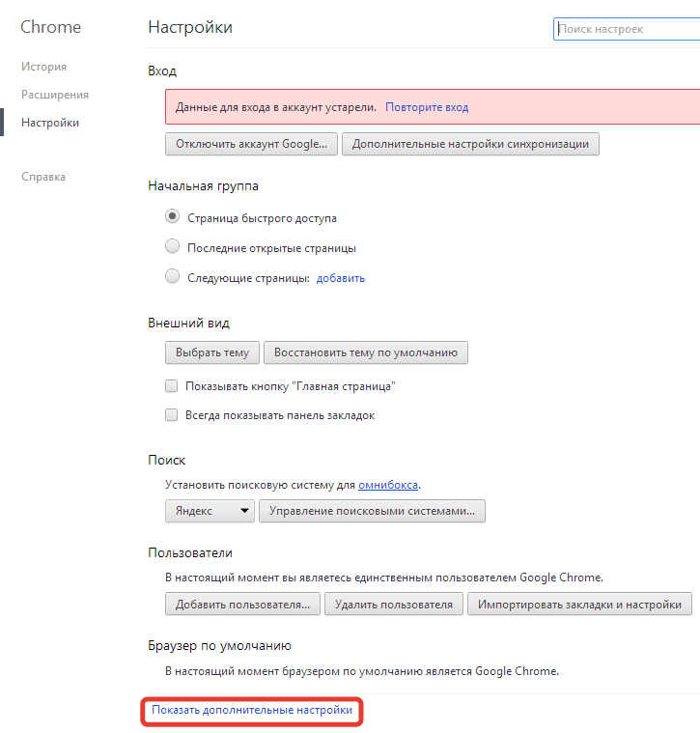Click the Повторите вход link
700x733 pixels.
(x=427, y=107)
